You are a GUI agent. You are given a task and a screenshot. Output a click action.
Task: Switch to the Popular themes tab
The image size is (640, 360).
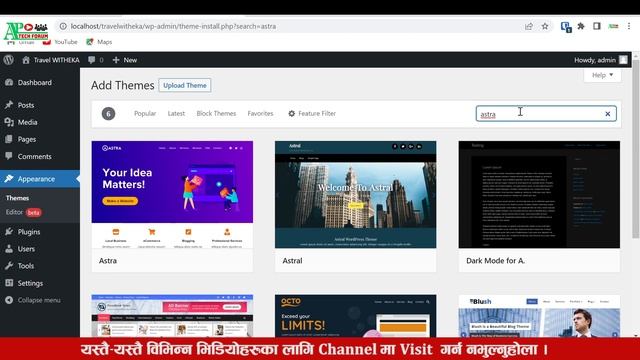tap(145, 113)
